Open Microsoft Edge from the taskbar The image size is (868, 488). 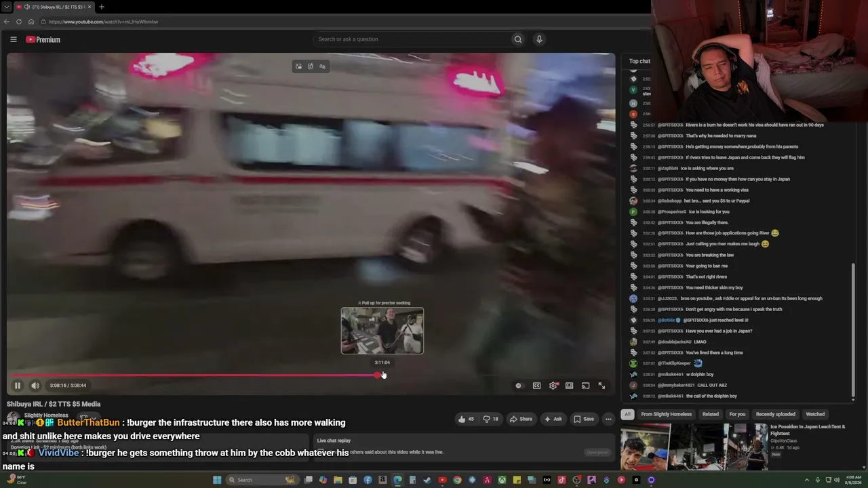click(397, 480)
